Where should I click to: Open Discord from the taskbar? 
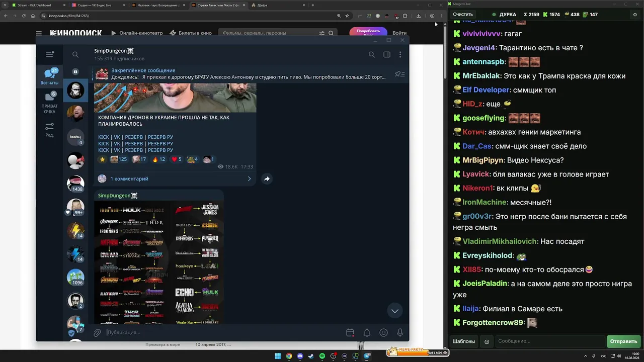tap(300, 356)
